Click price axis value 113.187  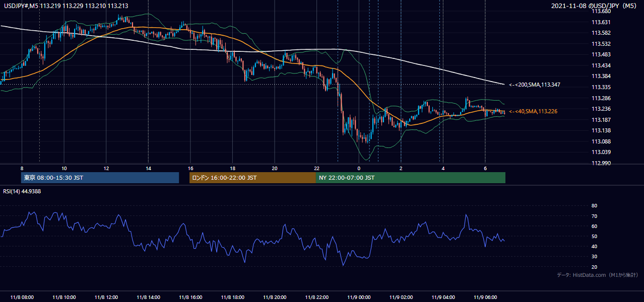[601, 120]
